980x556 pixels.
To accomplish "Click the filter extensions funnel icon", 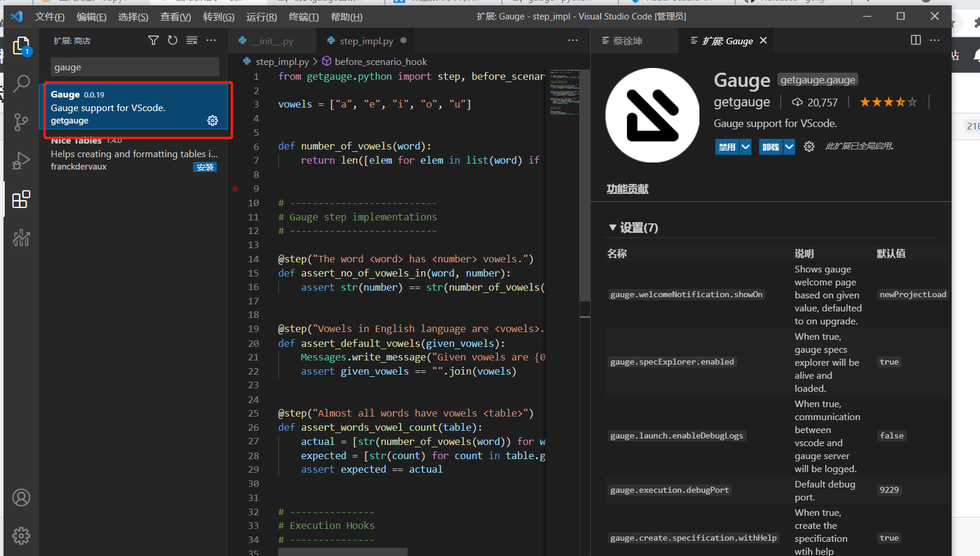I will [x=154, y=40].
